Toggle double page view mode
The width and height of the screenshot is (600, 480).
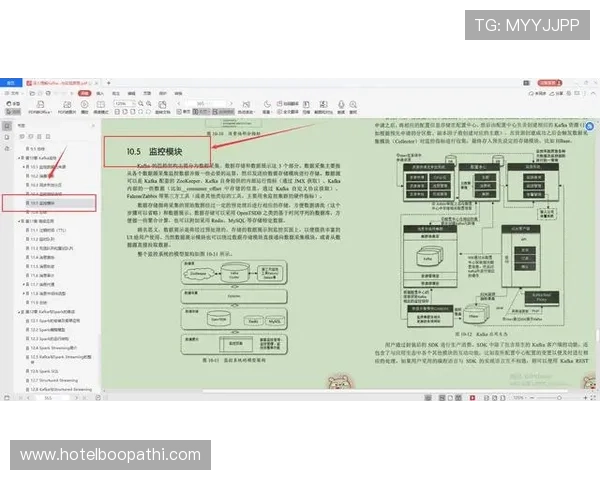[x=202, y=112]
